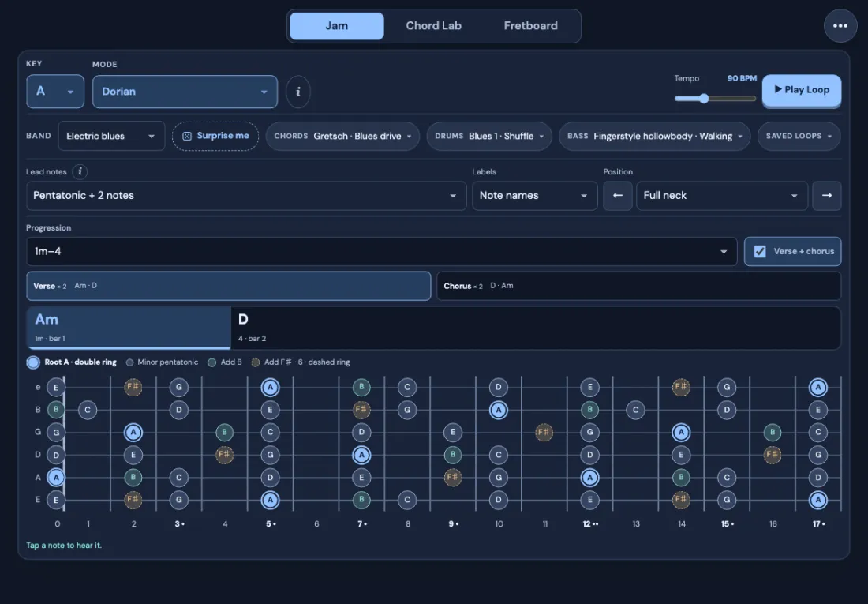Open the Progression dropdown 1m–4
Image resolution: width=868 pixels, height=604 pixels.
381,252
